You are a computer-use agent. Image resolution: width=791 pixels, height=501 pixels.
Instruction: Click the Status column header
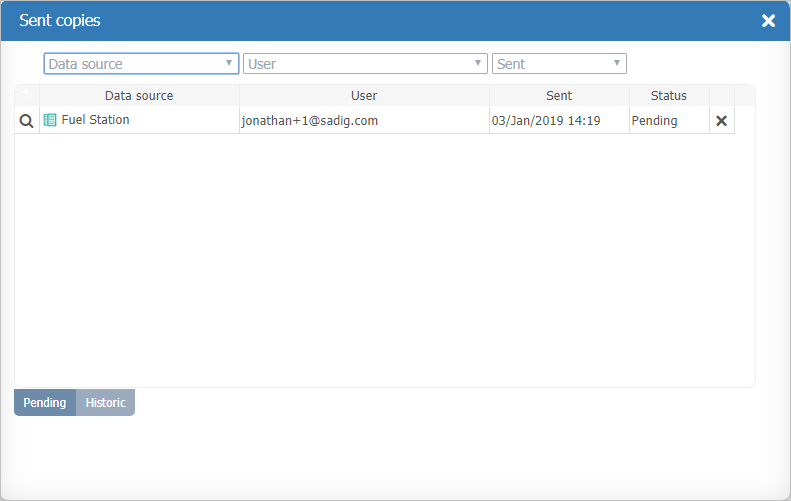(669, 96)
